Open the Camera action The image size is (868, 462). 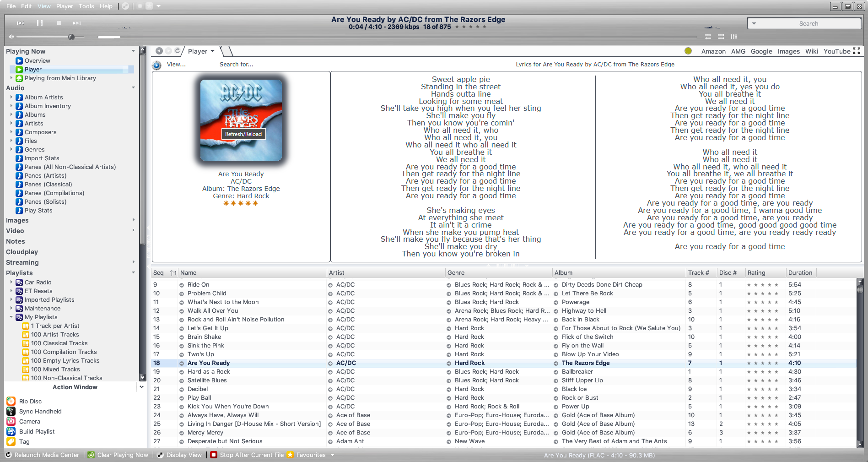click(x=30, y=421)
